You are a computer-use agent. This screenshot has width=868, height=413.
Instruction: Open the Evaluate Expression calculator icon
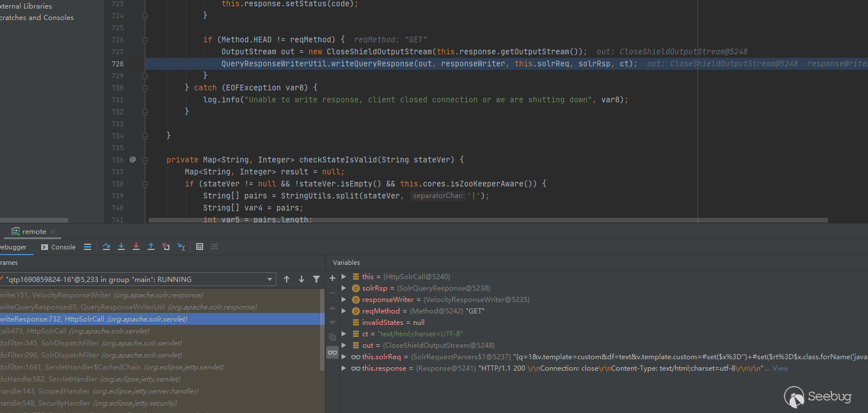200,247
